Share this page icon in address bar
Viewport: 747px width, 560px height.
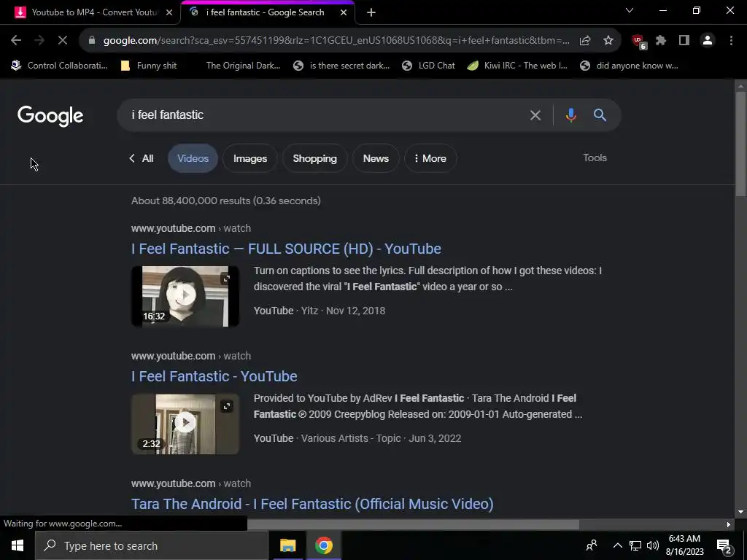(x=585, y=41)
